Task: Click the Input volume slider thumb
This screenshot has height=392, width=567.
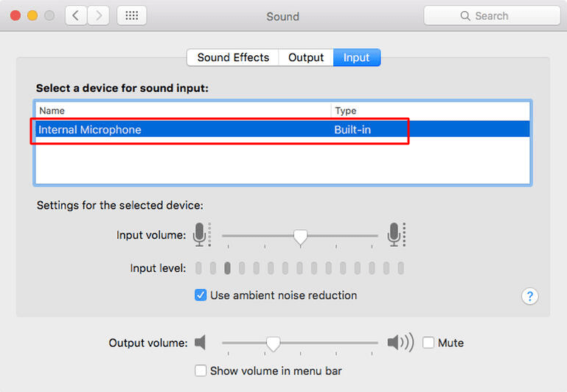Action: pos(300,237)
